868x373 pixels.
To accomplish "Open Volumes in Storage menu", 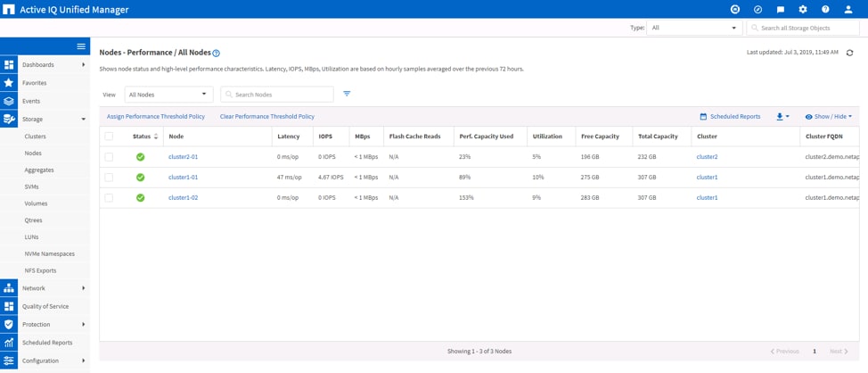I will [x=36, y=203].
